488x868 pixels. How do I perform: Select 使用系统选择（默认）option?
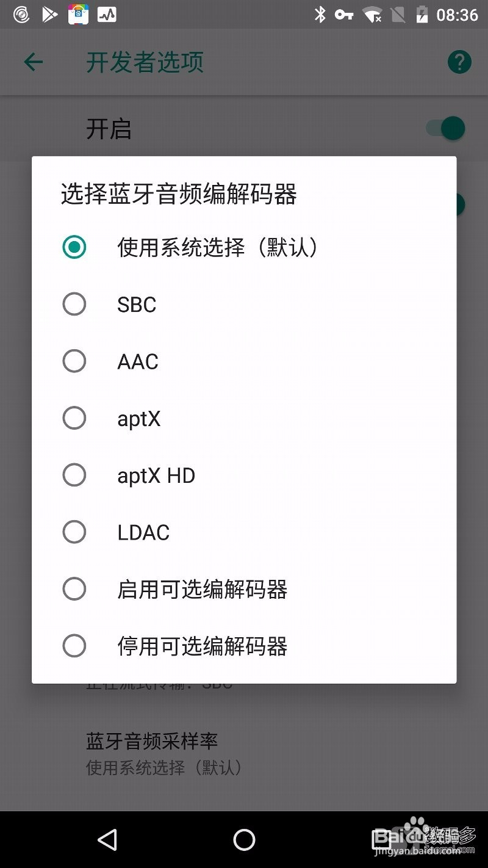(244, 247)
